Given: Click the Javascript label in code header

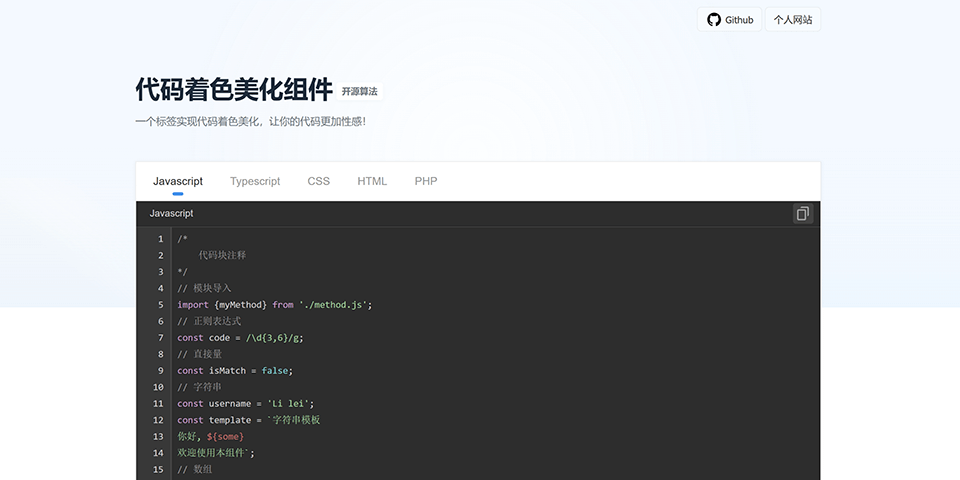Looking at the screenshot, I should pyautogui.click(x=171, y=214).
